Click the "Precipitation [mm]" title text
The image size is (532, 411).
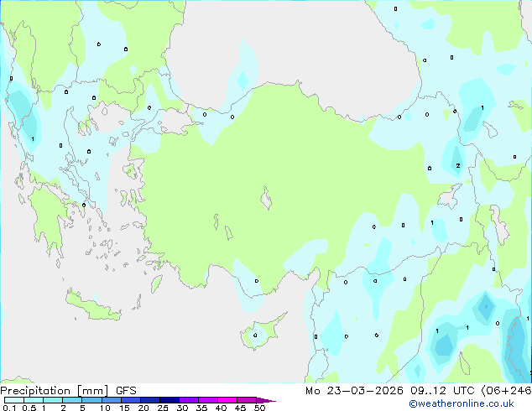(55, 391)
